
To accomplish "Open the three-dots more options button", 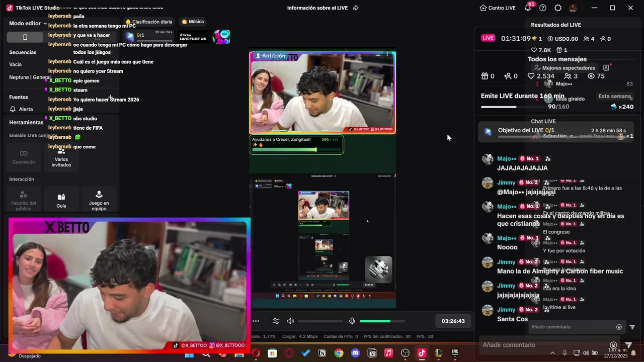I will (256, 321).
